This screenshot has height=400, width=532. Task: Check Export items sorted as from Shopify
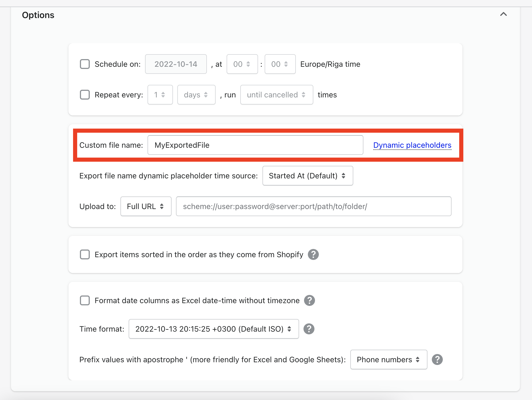85,254
